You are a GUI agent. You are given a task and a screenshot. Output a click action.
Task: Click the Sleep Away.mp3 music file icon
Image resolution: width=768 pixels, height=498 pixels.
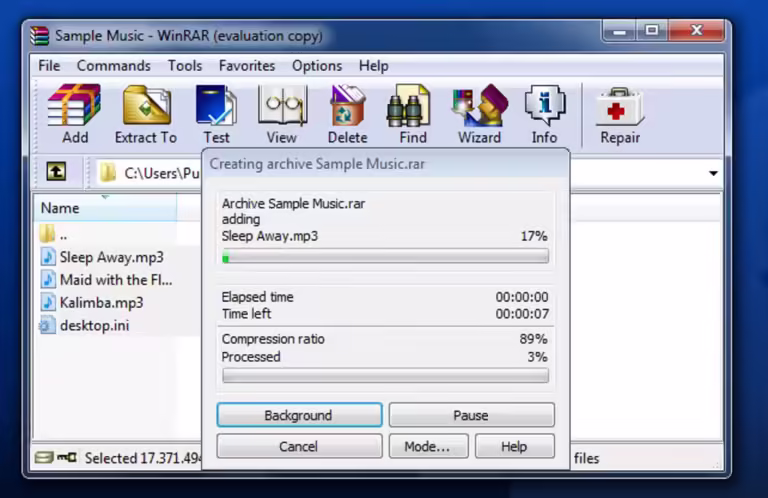point(48,257)
